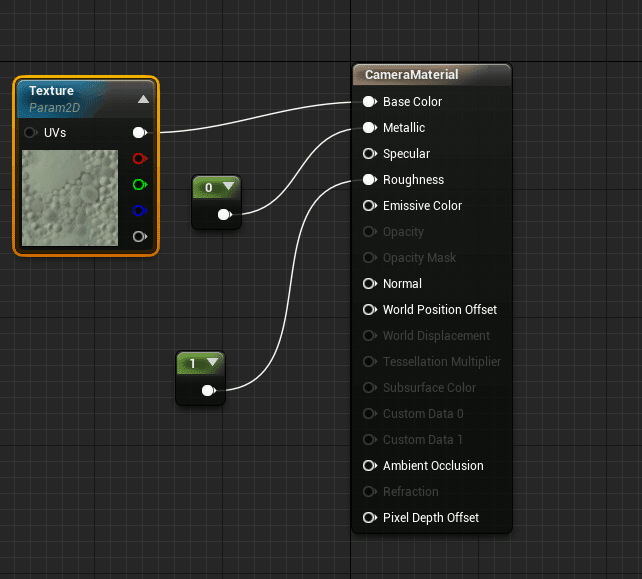
Task: Click the texture node's blue channel pin
Action: pos(140,210)
